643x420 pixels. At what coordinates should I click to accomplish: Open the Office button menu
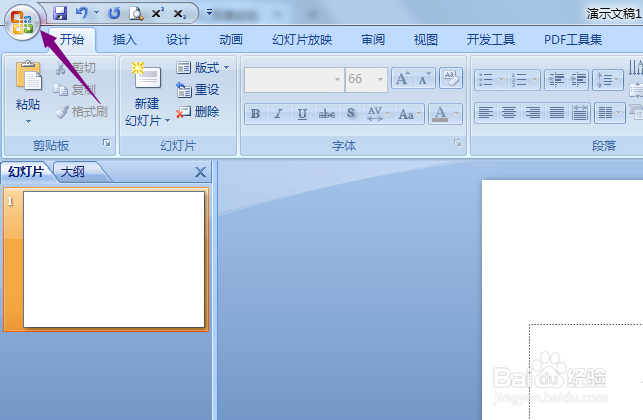coord(22,23)
